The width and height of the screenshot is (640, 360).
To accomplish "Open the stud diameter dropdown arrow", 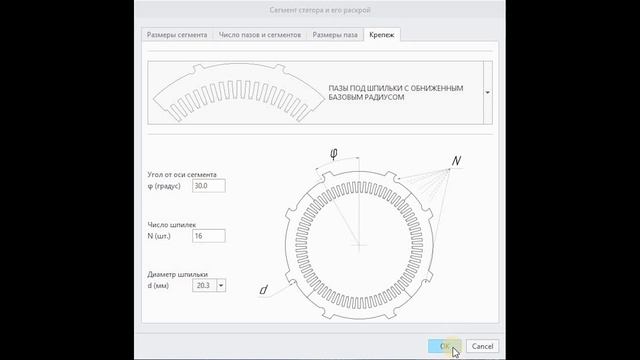I will click(x=221, y=285).
